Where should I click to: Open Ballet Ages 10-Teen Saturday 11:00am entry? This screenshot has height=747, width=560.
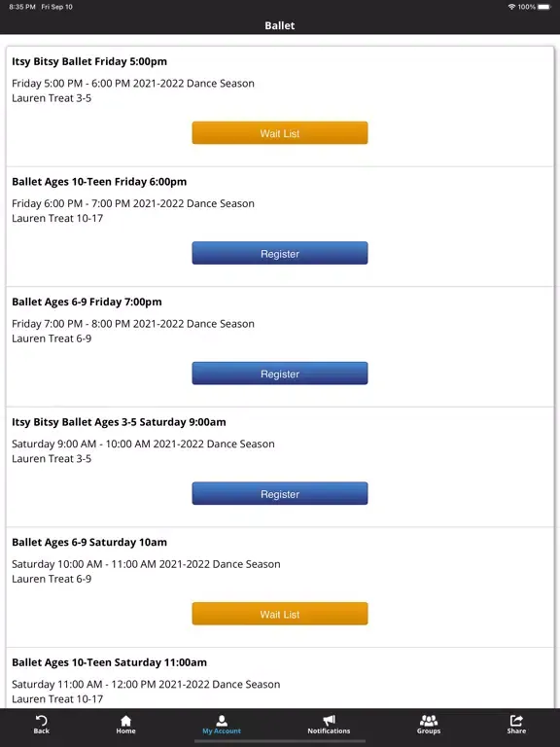pos(110,662)
